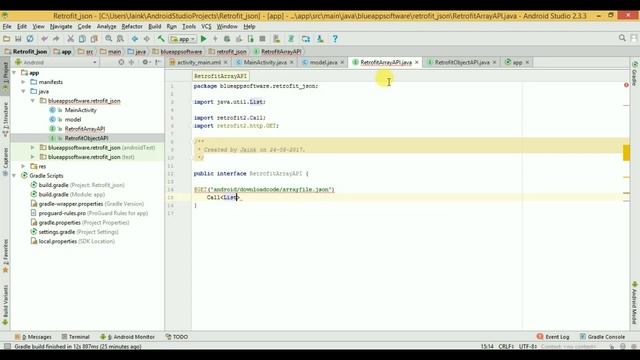640x360 pixels.
Task: Click the Replace toolbar icon
Action: pyautogui.click(x=120, y=39)
